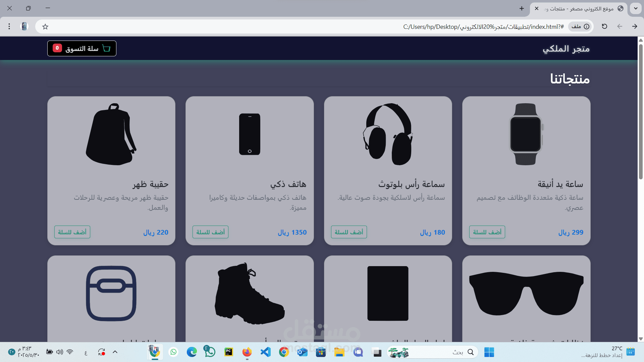Click the taskbar search box بحث

[x=433, y=352]
